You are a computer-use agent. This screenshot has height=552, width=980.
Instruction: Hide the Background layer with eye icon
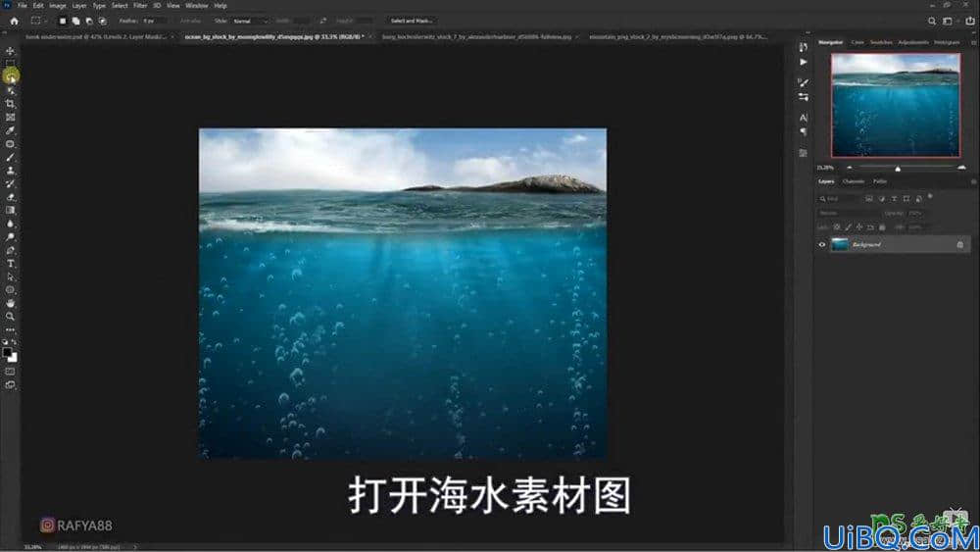pos(822,244)
